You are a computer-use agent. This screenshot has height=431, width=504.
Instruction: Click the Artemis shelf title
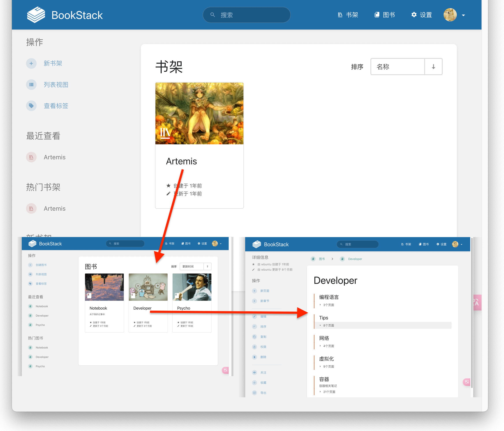click(181, 161)
